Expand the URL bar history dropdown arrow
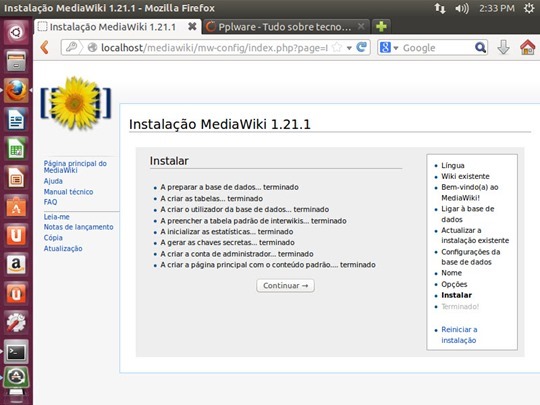The height and width of the screenshot is (405, 540). point(349,48)
